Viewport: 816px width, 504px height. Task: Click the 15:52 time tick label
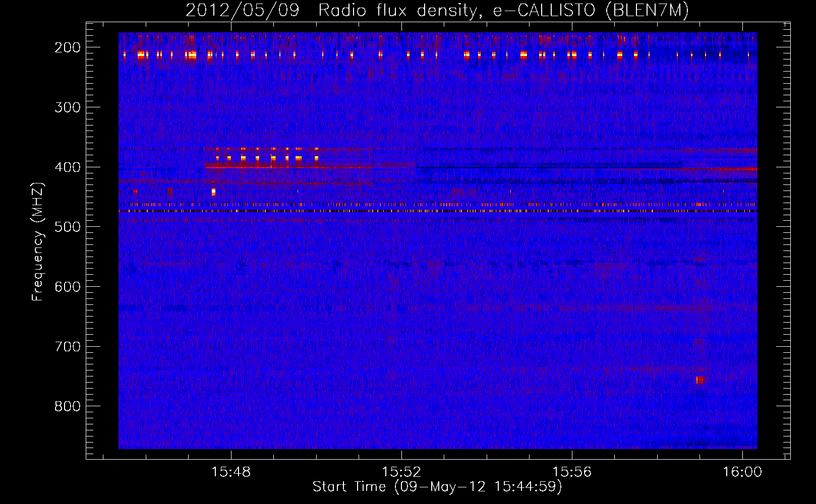[401, 472]
